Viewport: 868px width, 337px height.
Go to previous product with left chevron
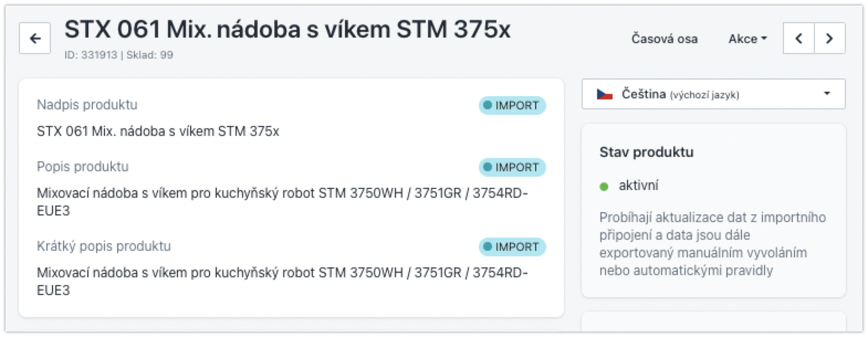click(x=798, y=38)
